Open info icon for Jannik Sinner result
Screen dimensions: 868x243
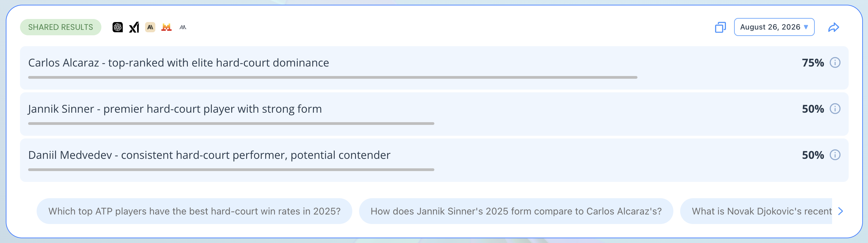click(x=835, y=109)
